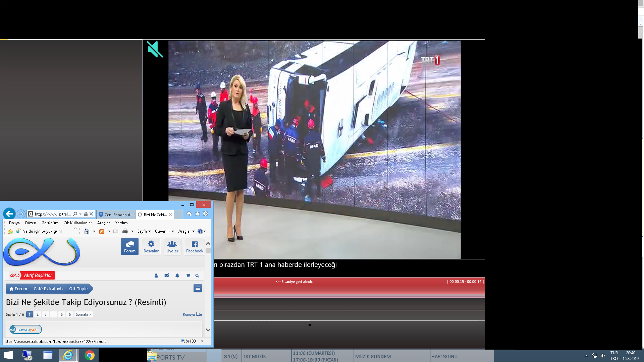Go forward with the IE forward arrow
The width and height of the screenshot is (644, 362).
click(21, 214)
